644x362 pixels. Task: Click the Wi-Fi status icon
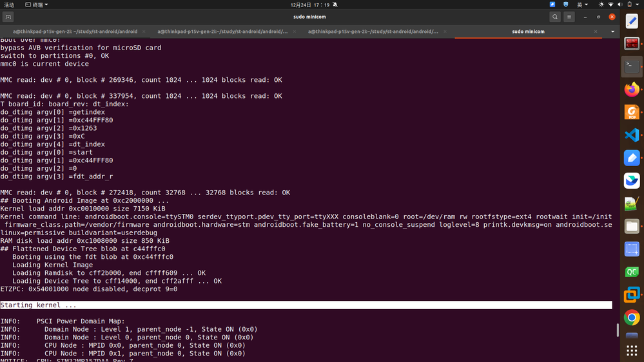[x=610, y=5]
